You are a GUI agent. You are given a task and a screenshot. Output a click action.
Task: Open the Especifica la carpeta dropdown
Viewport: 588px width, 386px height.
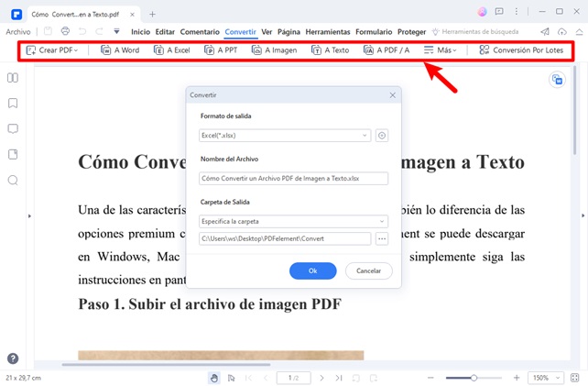click(293, 222)
